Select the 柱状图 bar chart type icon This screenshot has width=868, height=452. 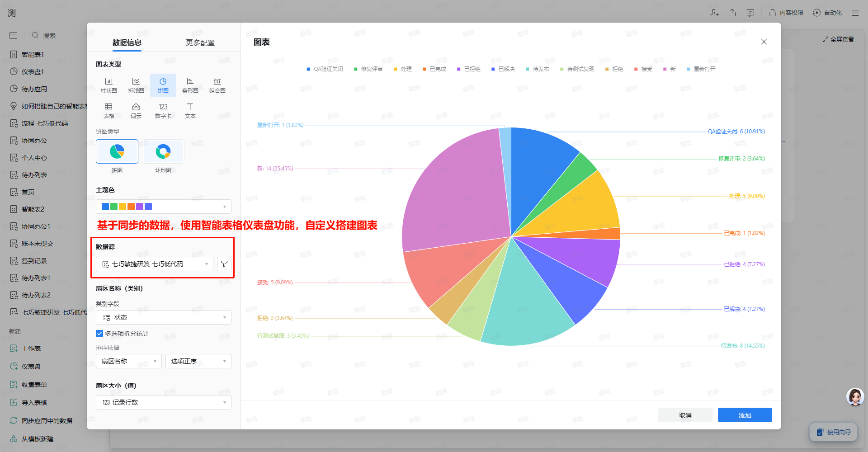[x=108, y=85]
